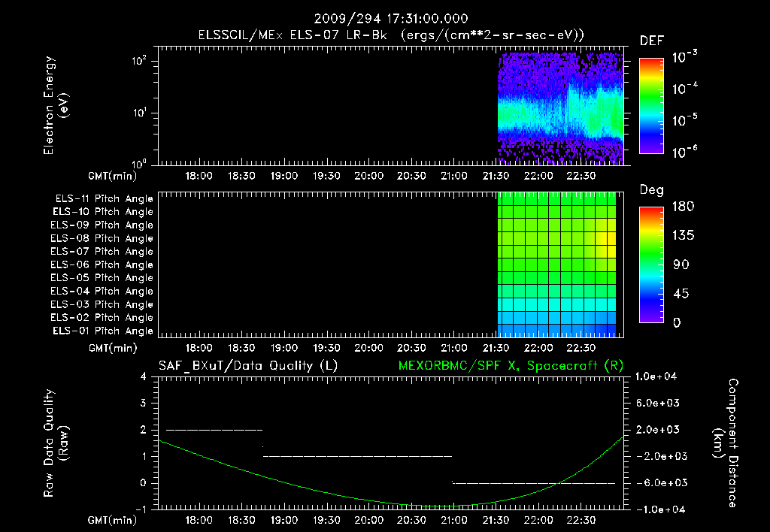Click the ELS-11 Pitch Angle row label
The width and height of the screenshot is (770, 532).
[x=104, y=199]
